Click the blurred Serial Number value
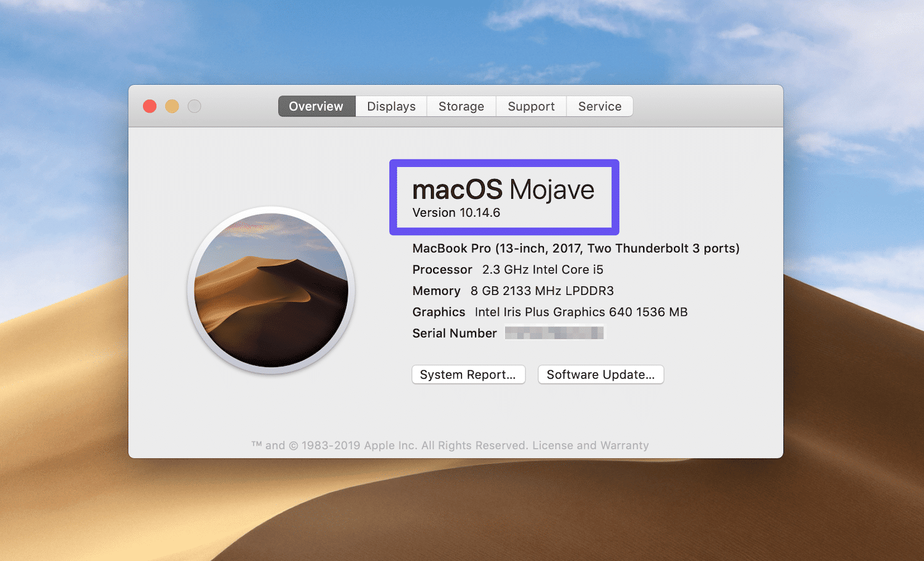 pos(554,332)
